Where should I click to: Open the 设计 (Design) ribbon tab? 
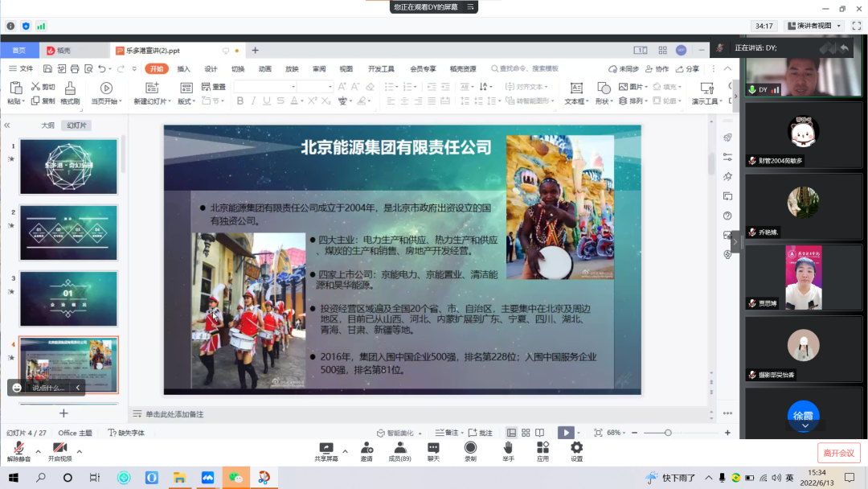click(211, 69)
